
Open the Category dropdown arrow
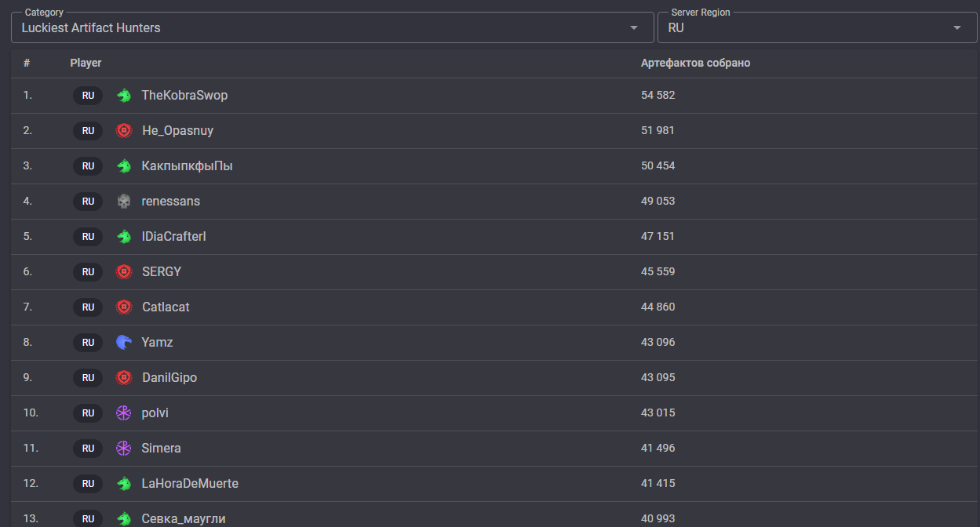tap(634, 28)
